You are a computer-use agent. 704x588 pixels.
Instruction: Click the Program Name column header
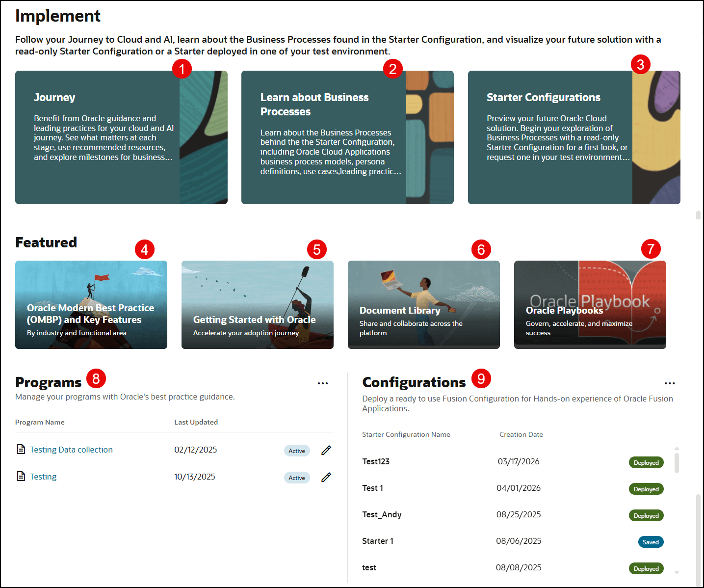tap(40, 422)
